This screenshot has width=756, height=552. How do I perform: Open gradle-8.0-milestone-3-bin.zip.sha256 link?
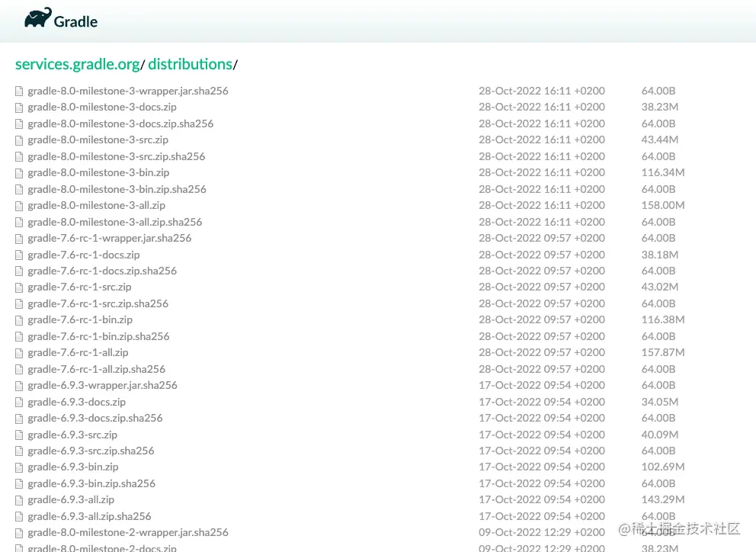coord(117,189)
